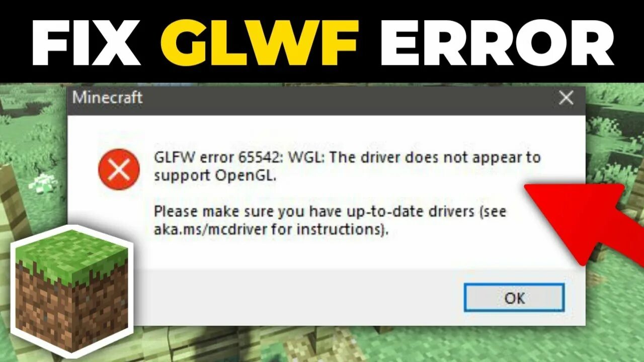This screenshot has height=362, width=644.
Task: Click the gray dialog footer beside OK
Action: point(297,297)
